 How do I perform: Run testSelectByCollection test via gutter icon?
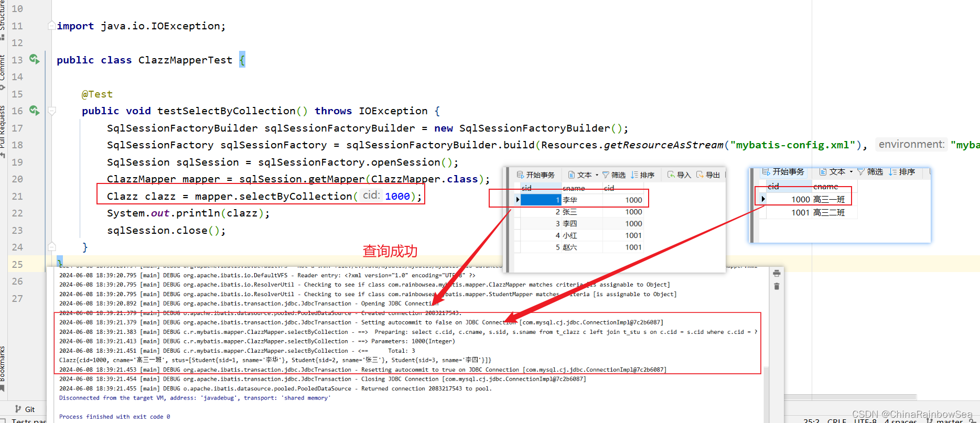pos(34,111)
